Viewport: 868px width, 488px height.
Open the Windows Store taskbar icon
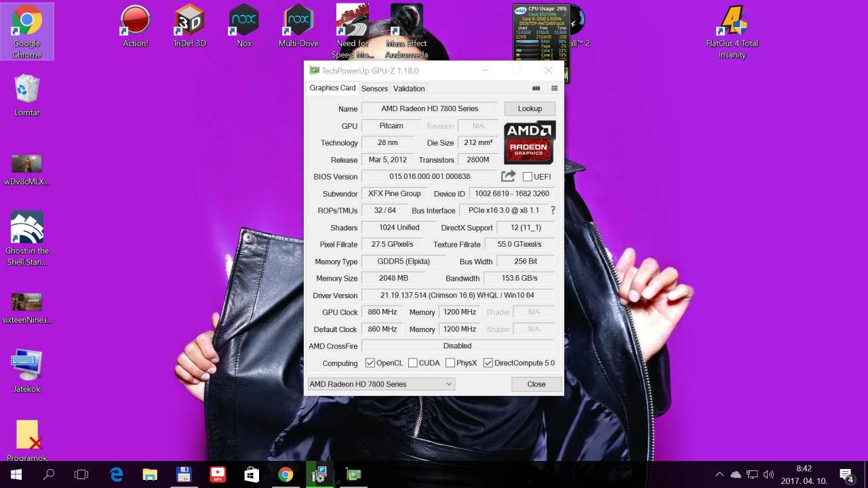252,474
